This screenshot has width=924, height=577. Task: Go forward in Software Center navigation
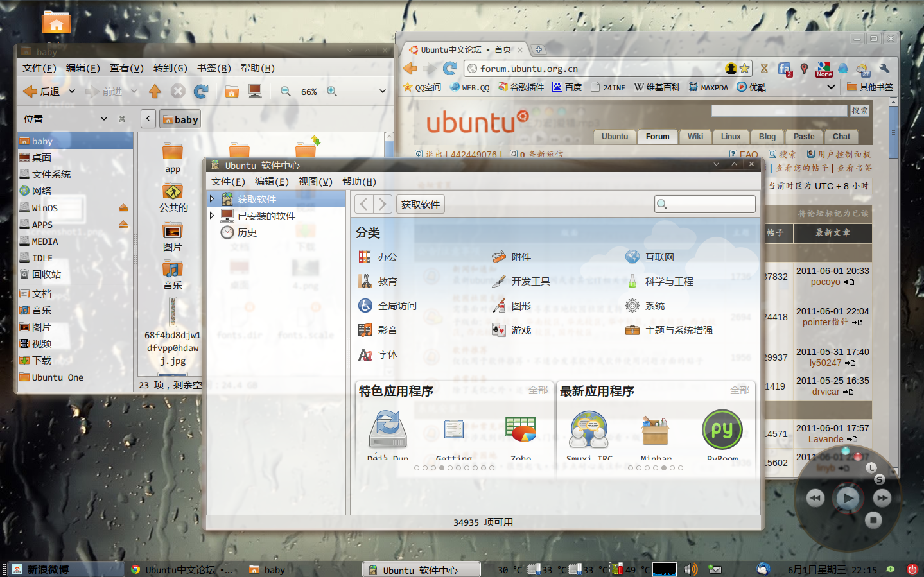coord(382,204)
